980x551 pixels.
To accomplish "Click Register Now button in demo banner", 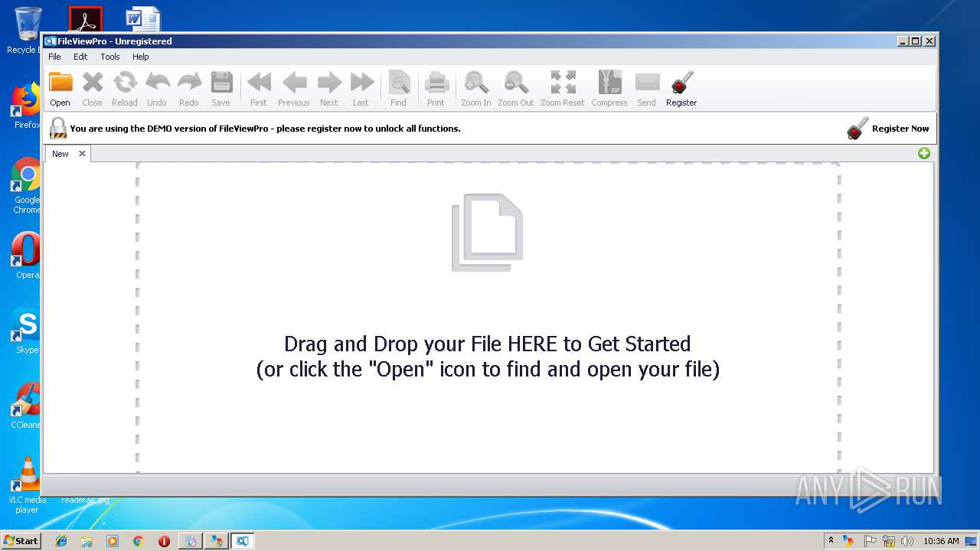I will [x=888, y=129].
